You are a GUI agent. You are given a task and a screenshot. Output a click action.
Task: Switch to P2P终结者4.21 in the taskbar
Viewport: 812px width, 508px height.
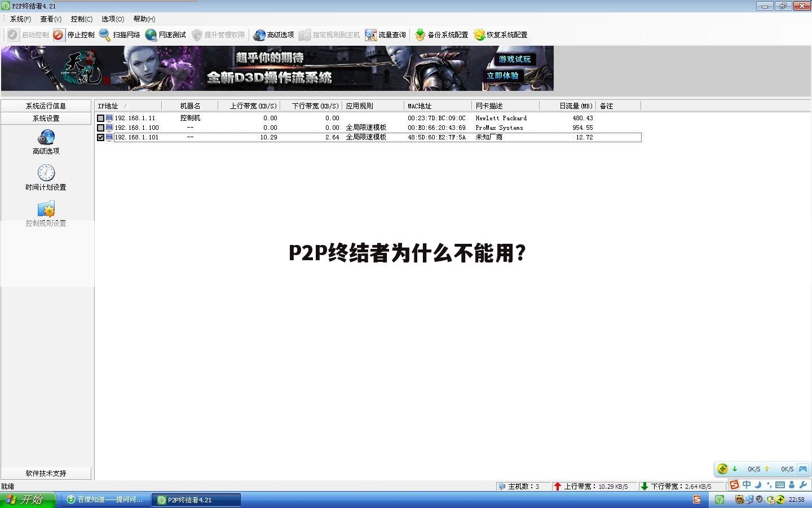click(195, 499)
